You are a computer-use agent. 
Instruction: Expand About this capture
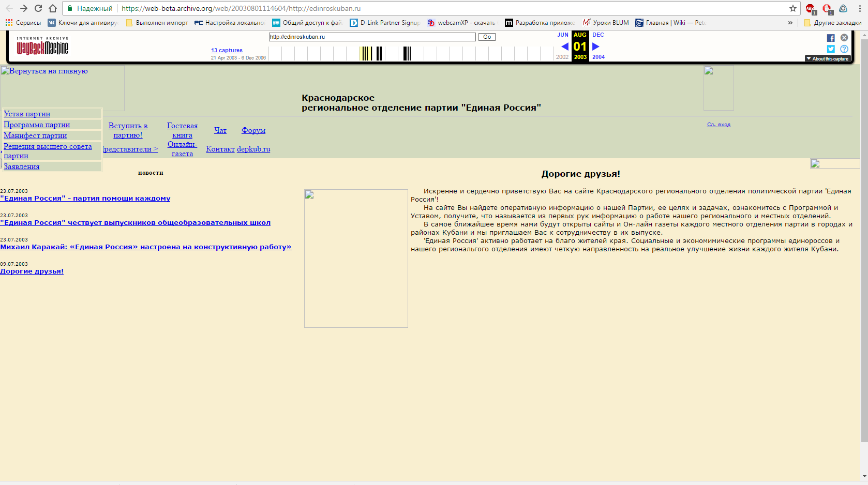tap(828, 59)
